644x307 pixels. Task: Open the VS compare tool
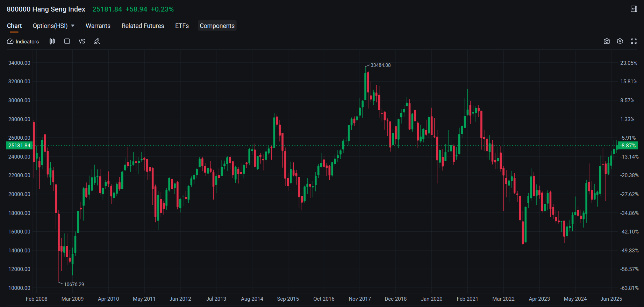(82, 41)
